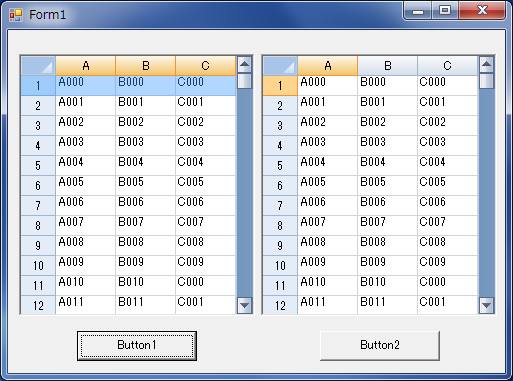Click cell C004 in the right grid
Screen dimensions: 513x381
447,166
